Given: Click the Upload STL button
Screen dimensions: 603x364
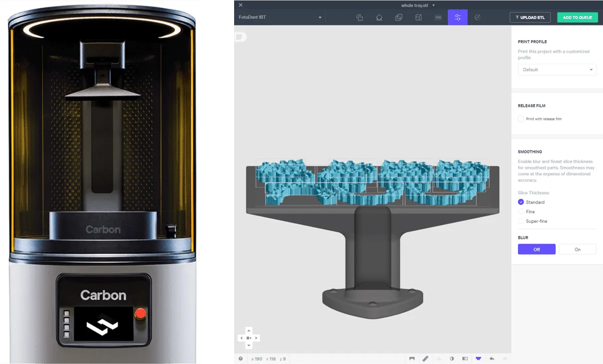Looking at the screenshot, I should coord(530,17).
